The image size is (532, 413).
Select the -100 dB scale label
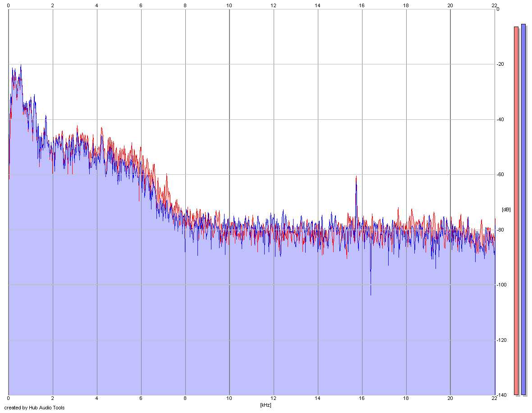click(501, 285)
